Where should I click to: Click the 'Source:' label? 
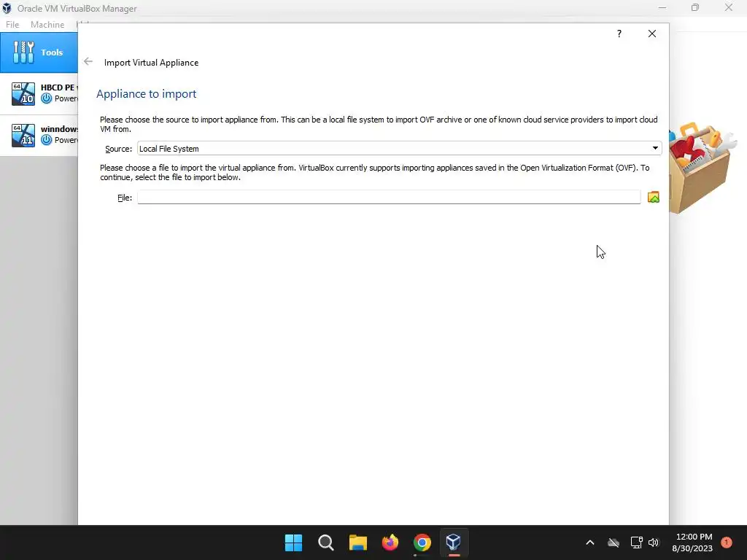point(119,149)
